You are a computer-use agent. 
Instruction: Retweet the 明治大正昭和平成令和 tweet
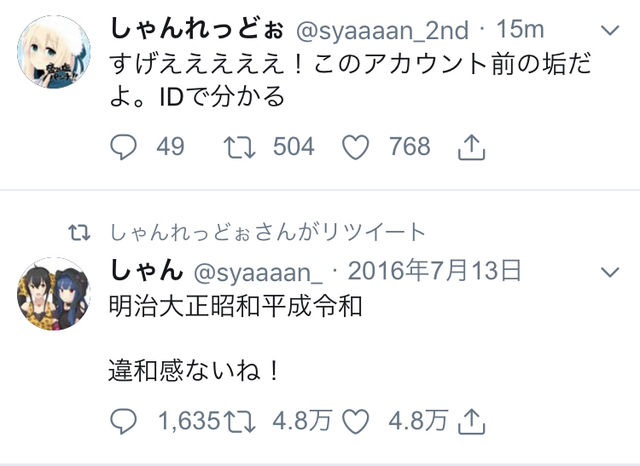pyautogui.click(x=240, y=421)
